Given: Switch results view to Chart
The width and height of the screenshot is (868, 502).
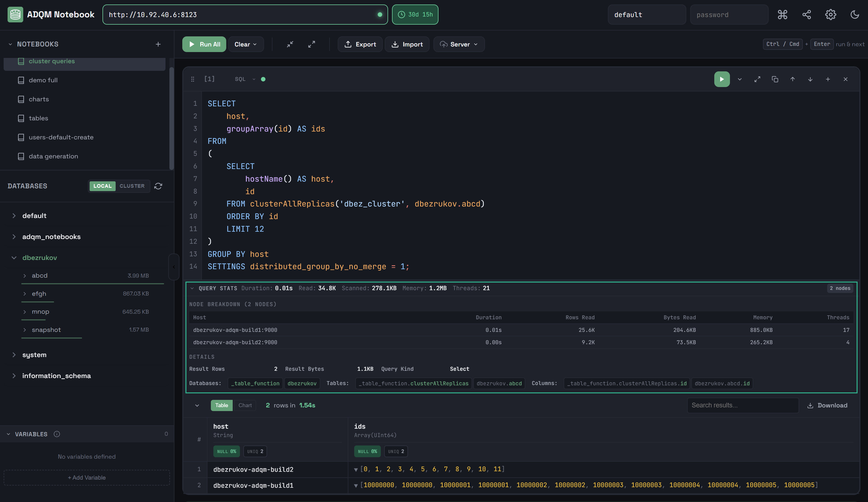Looking at the screenshot, I should [x=244, y=405].
